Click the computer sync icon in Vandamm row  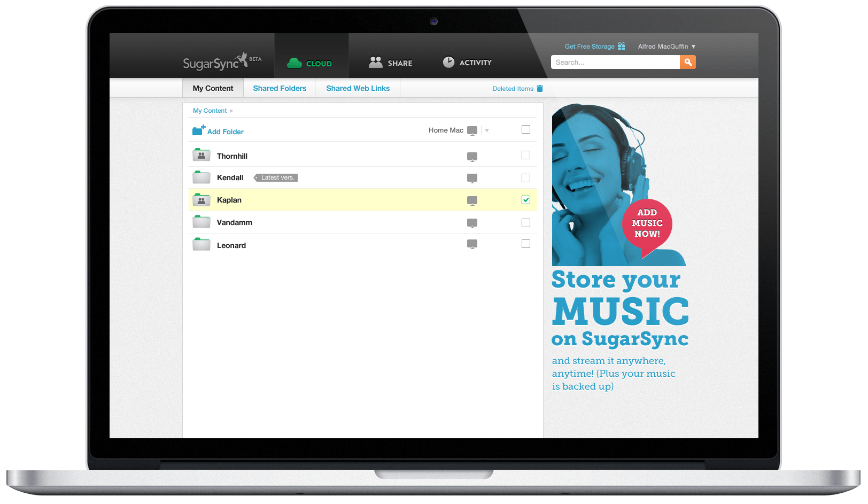click(x=472, y=223)
